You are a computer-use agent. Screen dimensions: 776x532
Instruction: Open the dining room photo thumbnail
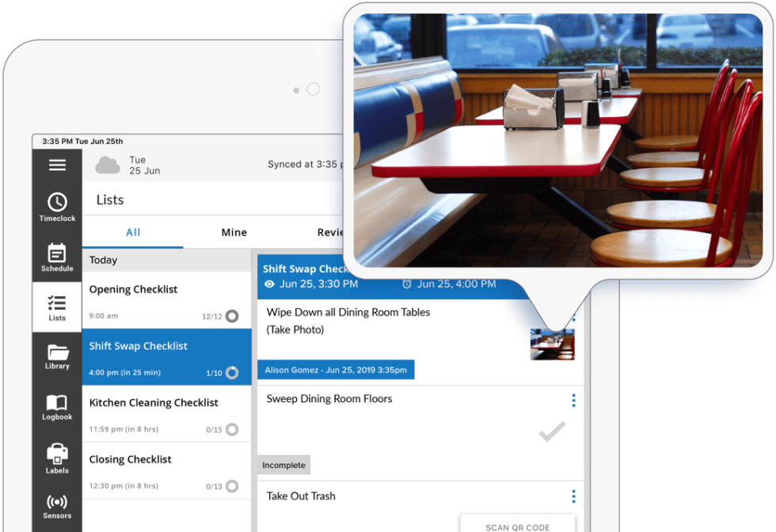click(552, 343)
